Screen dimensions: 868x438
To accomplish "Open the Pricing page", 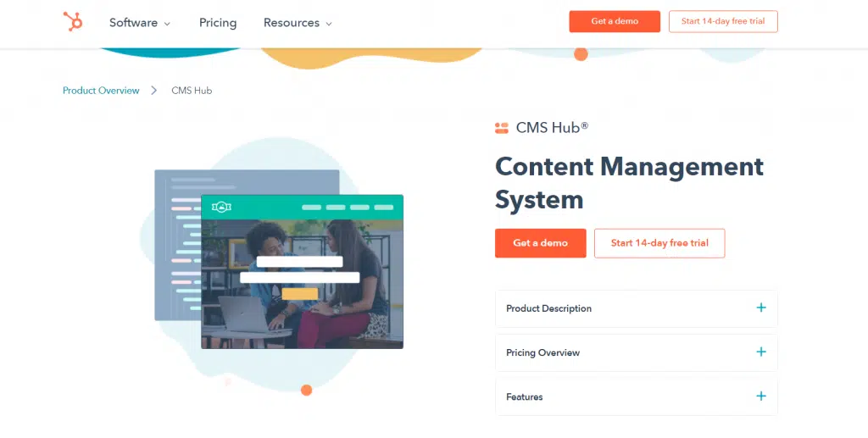I will 218,23.
